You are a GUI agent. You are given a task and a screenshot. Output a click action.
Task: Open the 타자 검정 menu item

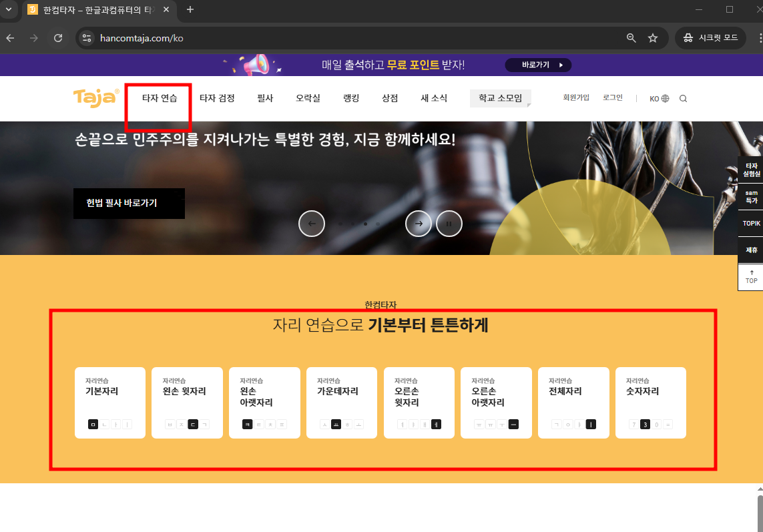[216, 97]
